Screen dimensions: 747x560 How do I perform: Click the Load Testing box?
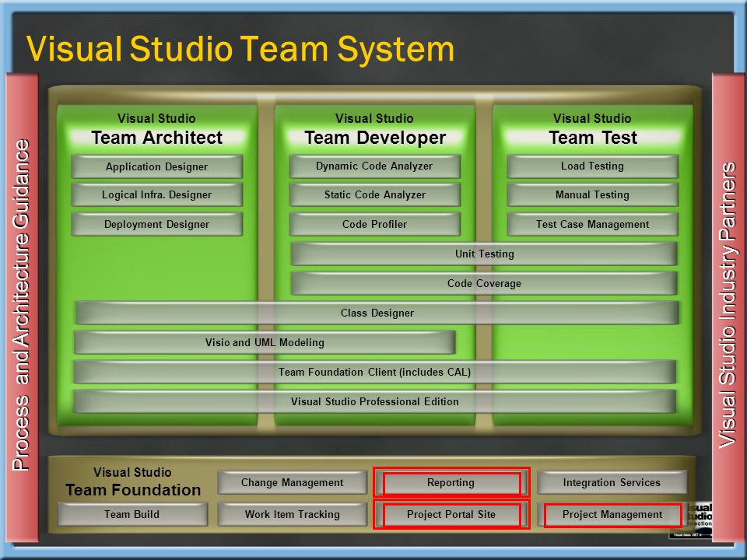592,166
